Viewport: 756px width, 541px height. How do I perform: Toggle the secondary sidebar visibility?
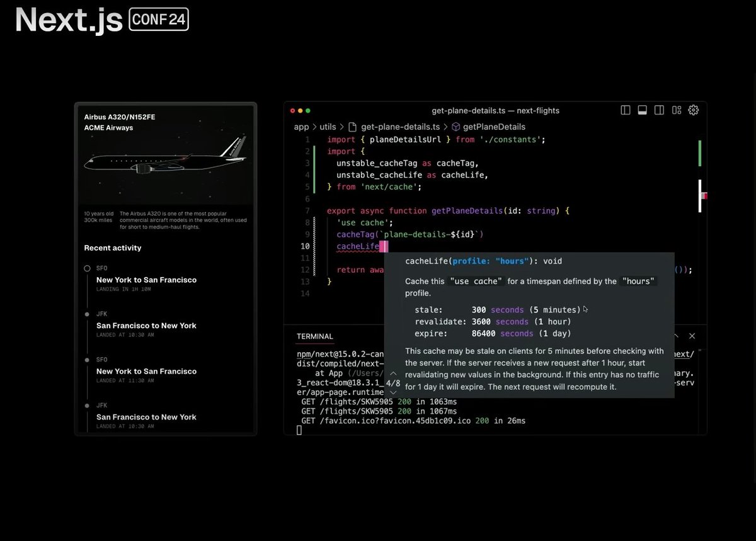tap(659, 110)
